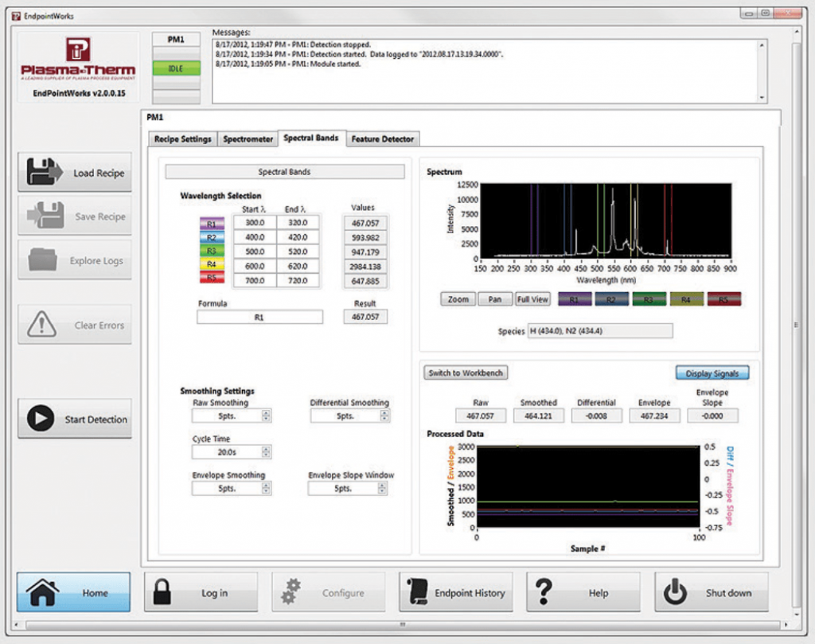Adjust the Cycle Time stepper arrows
The image size is (815, 644).
266,452
